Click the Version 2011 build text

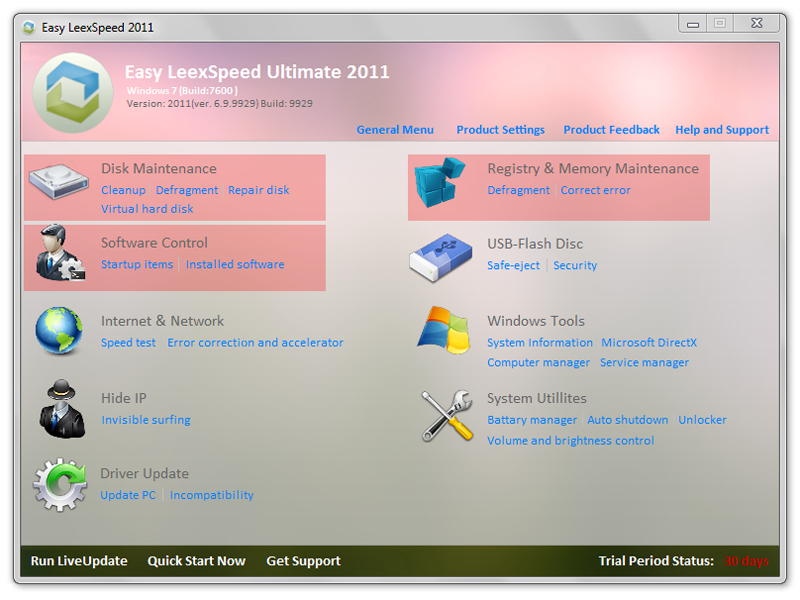(219, 104)
